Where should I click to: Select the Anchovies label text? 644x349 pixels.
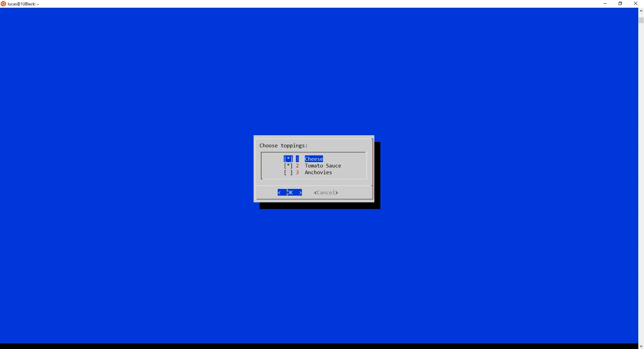(x=318, y=172)
